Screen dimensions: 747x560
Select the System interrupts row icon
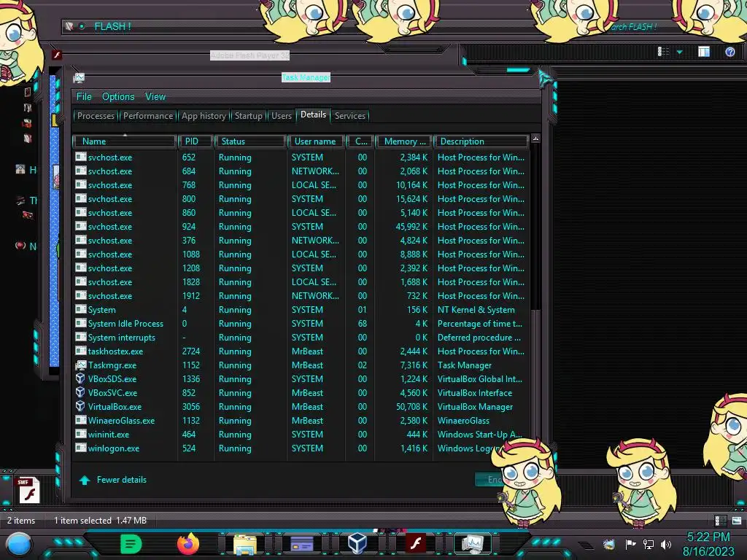[80, 338]
